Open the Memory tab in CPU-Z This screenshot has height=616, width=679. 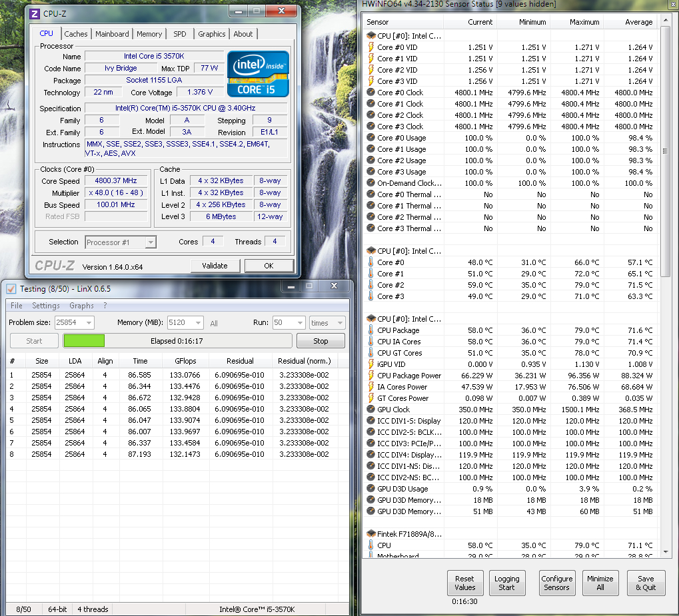point(149,34)
